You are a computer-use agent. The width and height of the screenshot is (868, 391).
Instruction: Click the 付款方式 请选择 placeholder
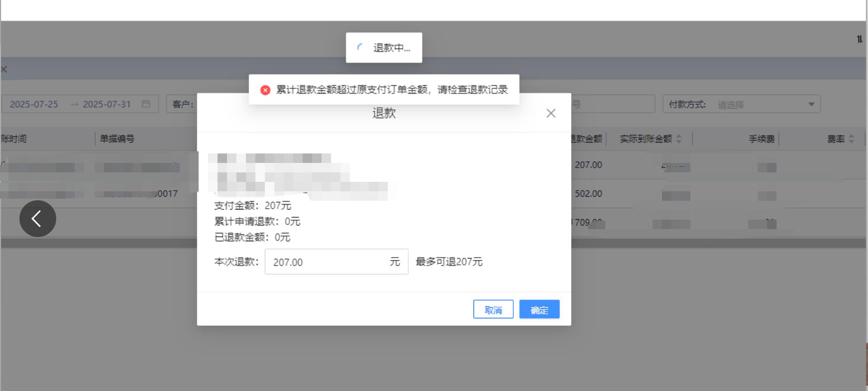pos(731,105)
